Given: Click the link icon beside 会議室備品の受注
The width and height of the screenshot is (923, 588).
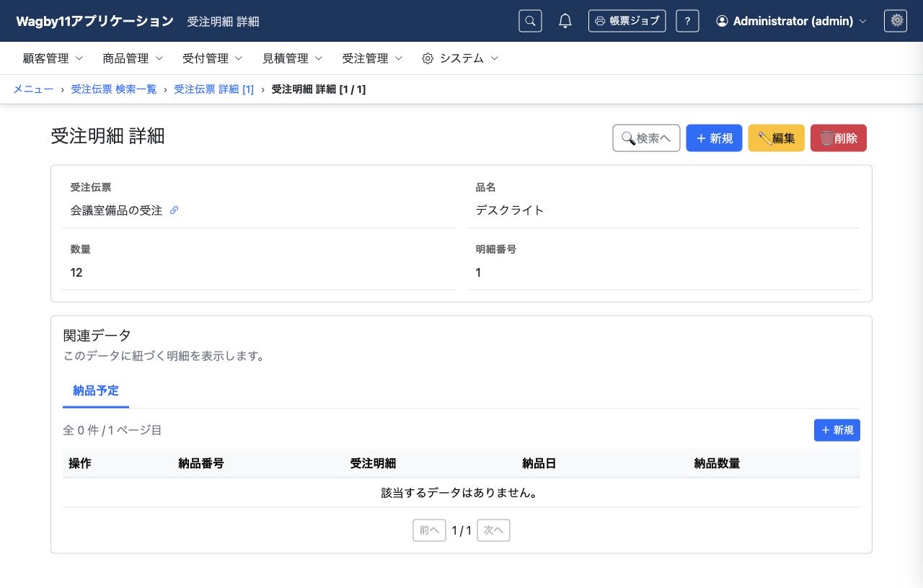Looking at the screenshot, I should [174, 210].
